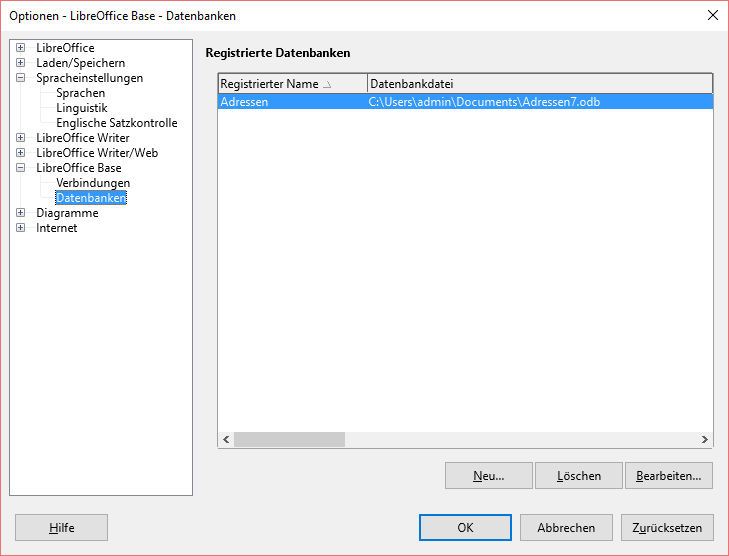This screenshot has width=729, height=556.
Task: Click the horizontal scrollbar right arrow
Action: click(x=705, y=439)
